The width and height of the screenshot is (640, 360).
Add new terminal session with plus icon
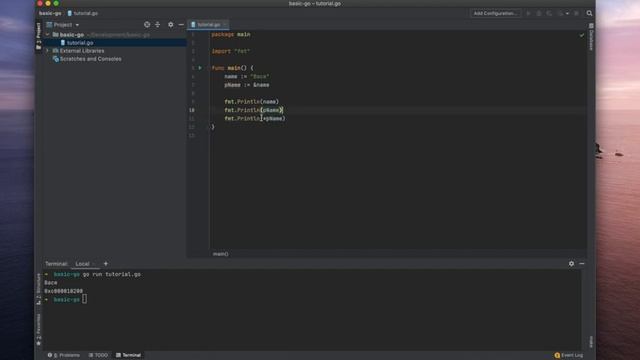tap(106, 264)
